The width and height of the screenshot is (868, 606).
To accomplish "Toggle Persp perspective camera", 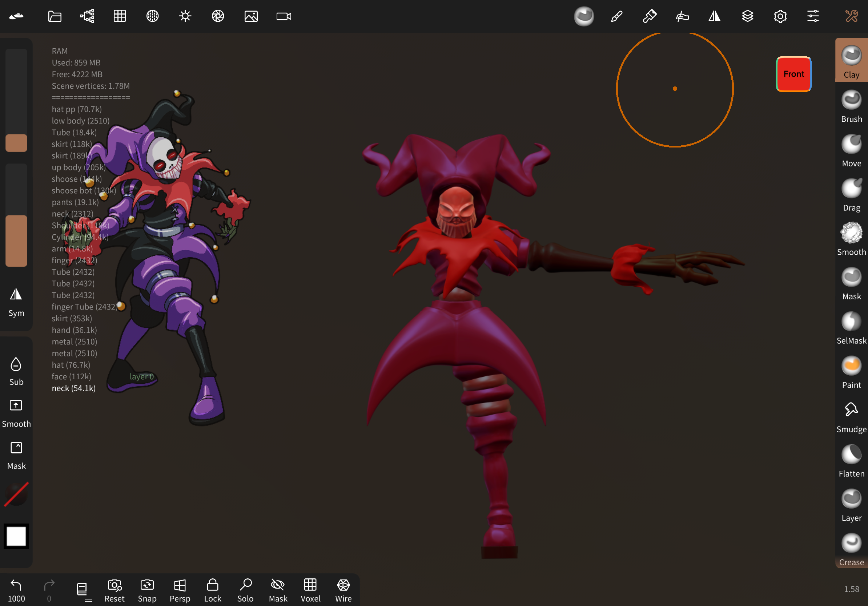I will click(x=180, y=590).
